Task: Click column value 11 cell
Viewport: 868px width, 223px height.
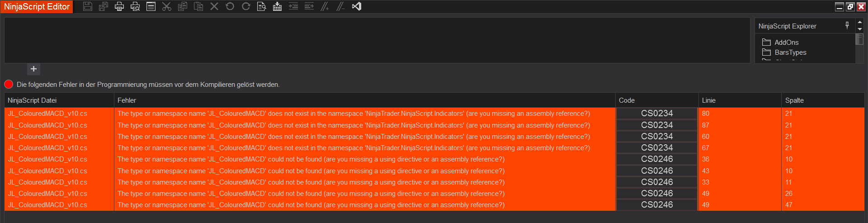Action: [x=823, y=182]
